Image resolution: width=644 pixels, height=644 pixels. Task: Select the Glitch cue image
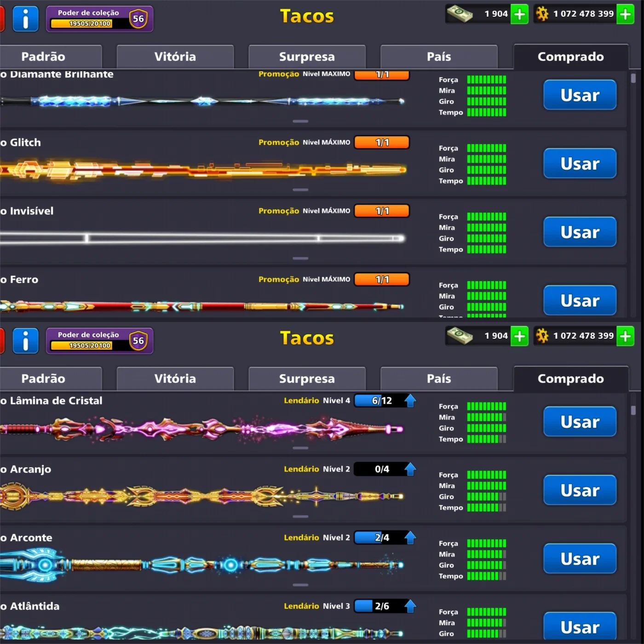pos(203,170)
